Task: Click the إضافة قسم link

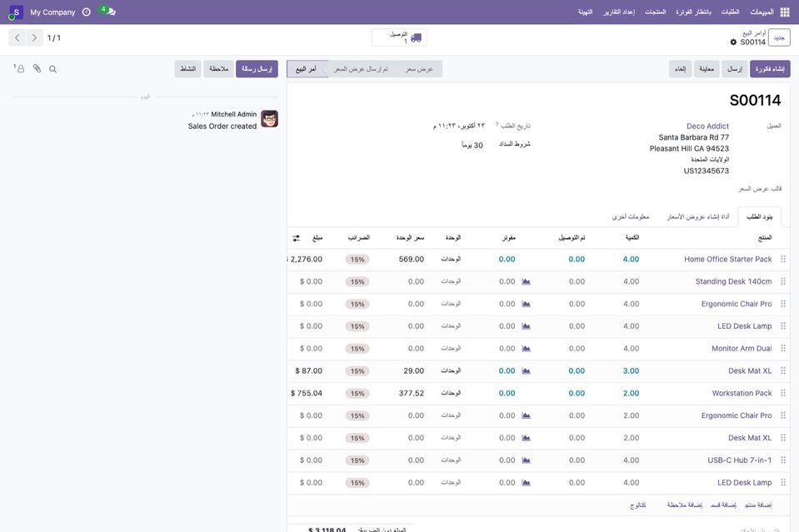Action: [x=723, y=505]
